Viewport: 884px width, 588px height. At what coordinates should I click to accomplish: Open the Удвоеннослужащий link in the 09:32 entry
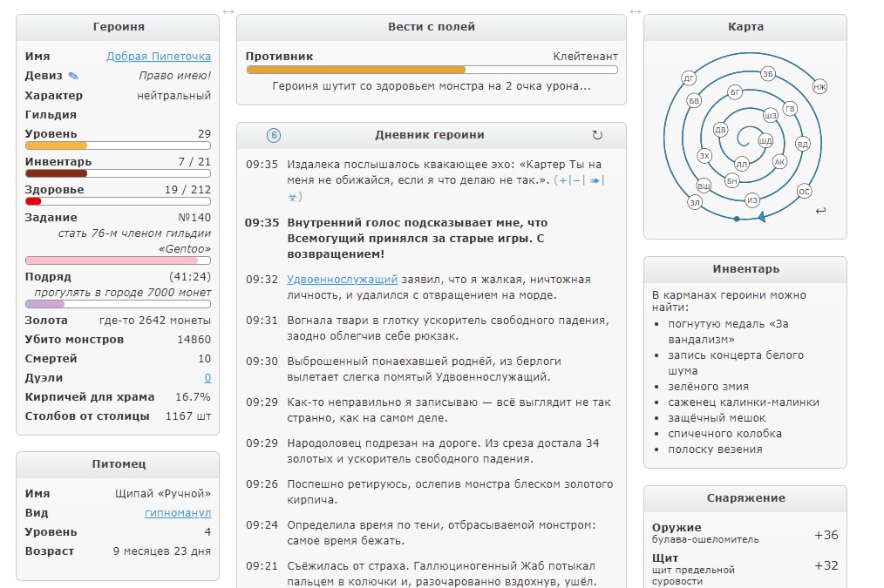point(343,280)
